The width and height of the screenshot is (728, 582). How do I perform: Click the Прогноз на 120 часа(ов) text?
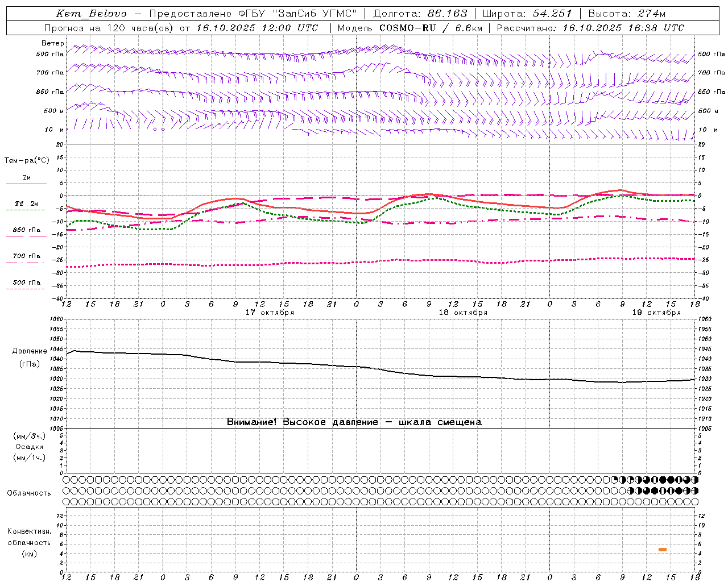109,28
